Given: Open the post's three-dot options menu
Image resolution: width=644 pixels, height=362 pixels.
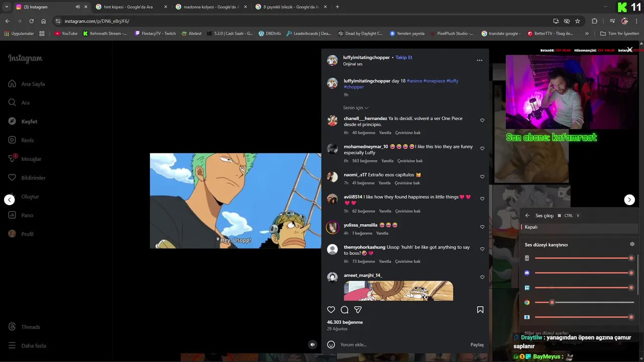Looking at the screenshot, I should coord(479,60).
